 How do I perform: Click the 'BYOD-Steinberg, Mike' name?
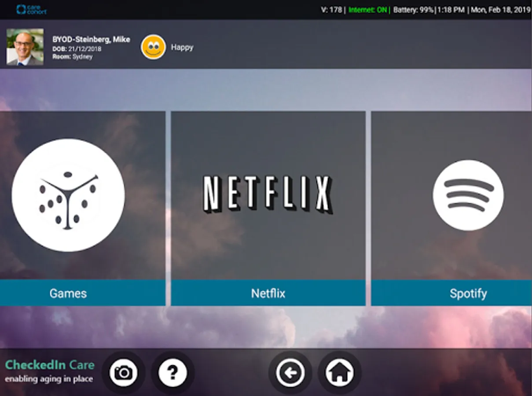click(x=91, y=39)
